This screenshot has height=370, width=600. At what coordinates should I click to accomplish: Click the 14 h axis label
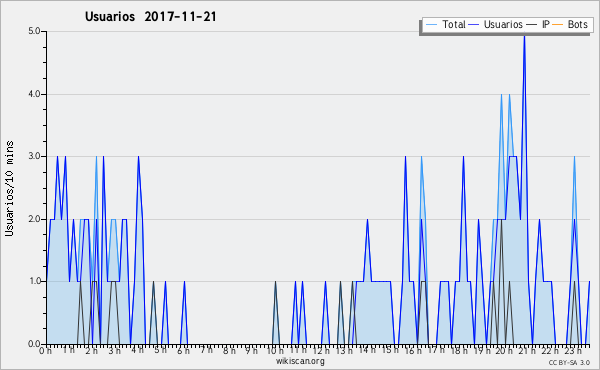367,350
